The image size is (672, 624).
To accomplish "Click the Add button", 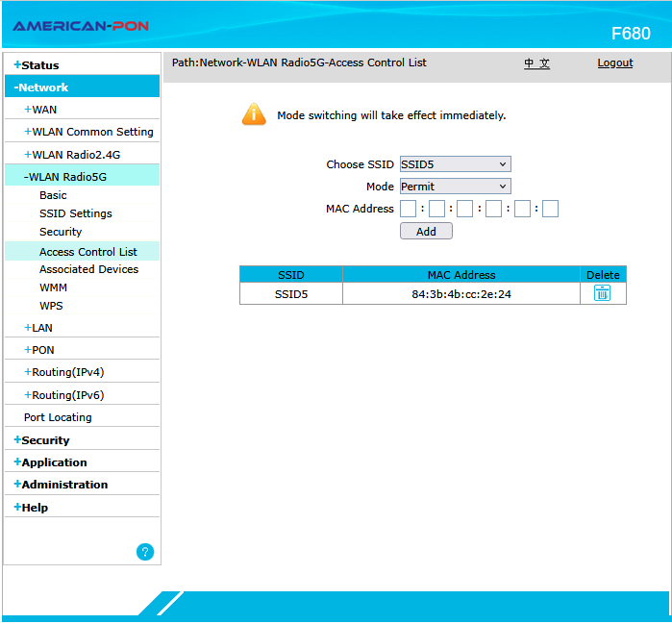I will coord(426,232).
